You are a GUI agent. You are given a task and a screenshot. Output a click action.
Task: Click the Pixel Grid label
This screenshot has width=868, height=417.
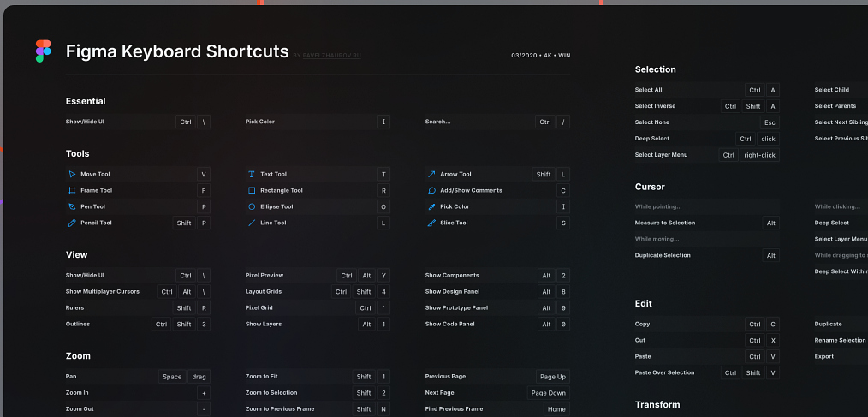pyautogui.click(x=259, y=307)
